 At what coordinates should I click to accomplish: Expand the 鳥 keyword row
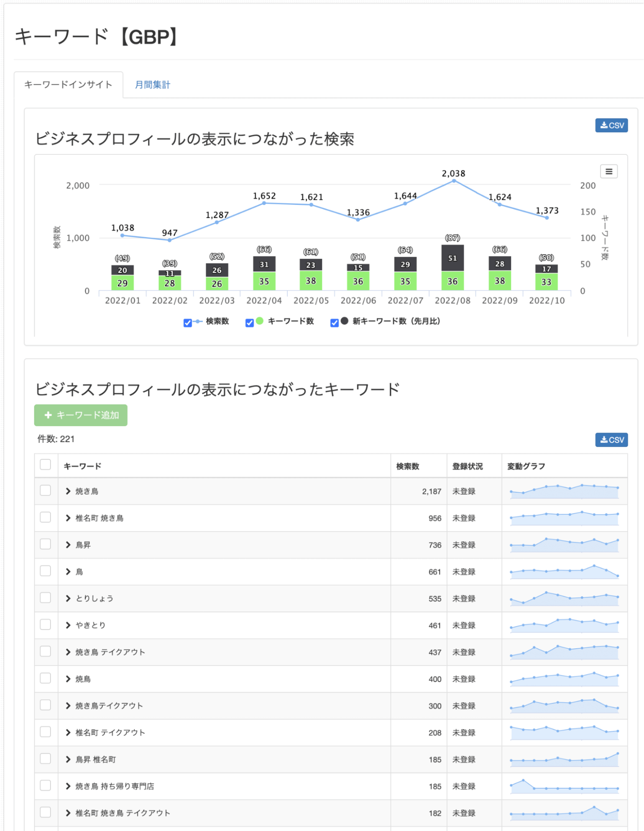pos(68,572)
